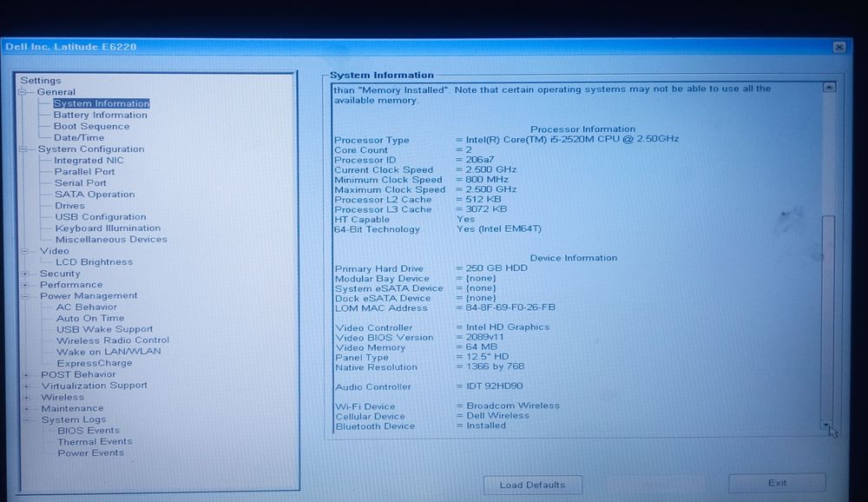The height and width of the screenshot is (502, 868).
Task: Open Wireless Radio Control settings
Action: [x=113, y=340]
